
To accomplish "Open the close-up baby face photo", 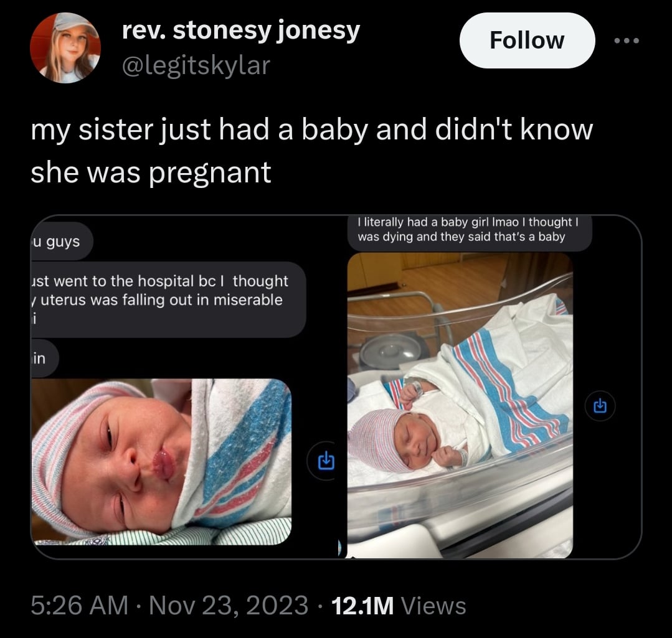I will (x=161, y=462).
